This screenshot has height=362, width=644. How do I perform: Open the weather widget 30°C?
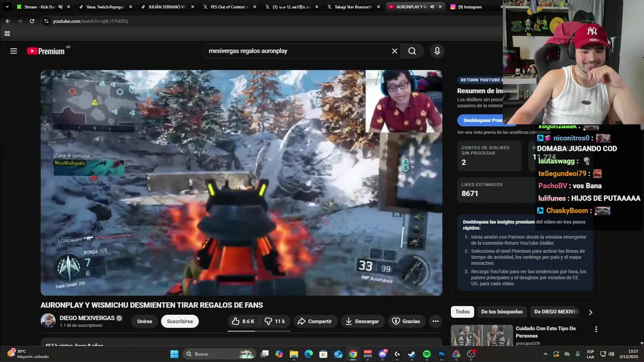pyautogui.click(x=28, y=354)
